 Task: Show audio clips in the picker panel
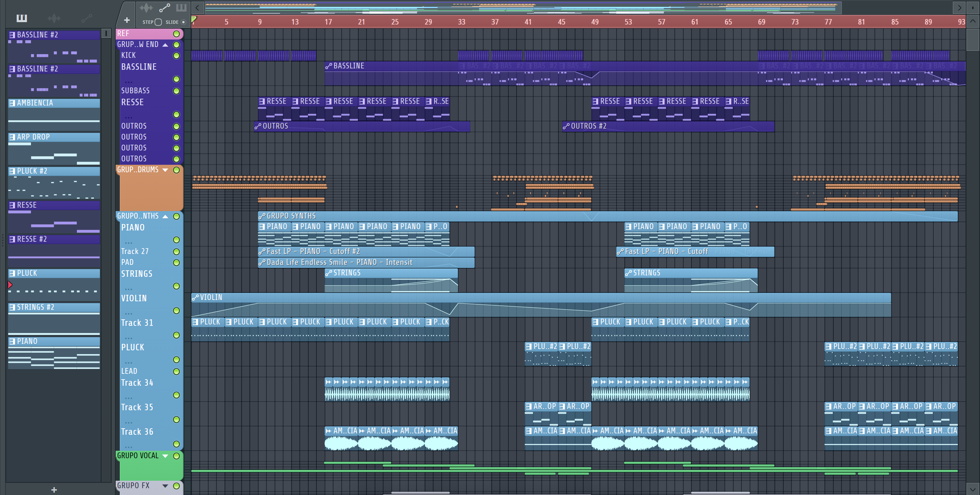54,18
